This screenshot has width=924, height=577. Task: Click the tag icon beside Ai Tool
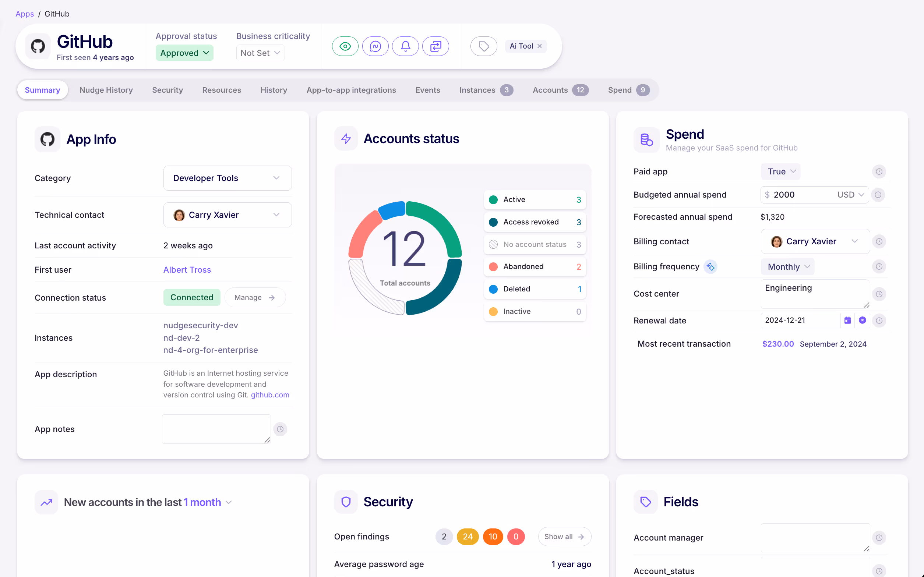(x=484, y=46)
